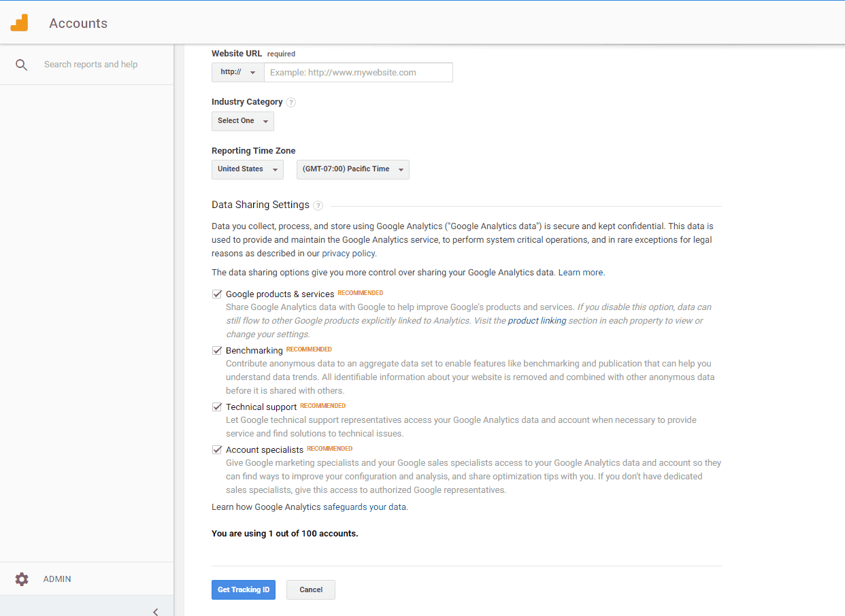Click the Google Analytics logo icon
Image resolution: width=845 pixels, height=616 pixels.
pyautogui.click(x=19, y=23)
